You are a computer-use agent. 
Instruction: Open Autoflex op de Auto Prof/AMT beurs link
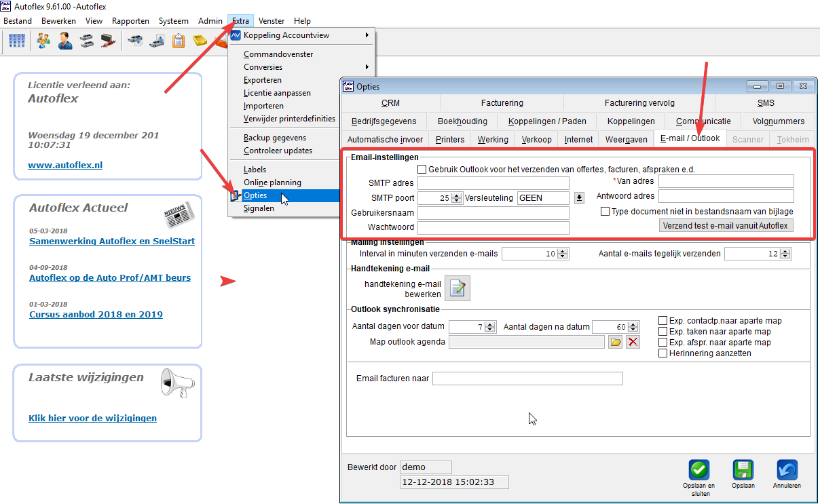click(110, 277)
